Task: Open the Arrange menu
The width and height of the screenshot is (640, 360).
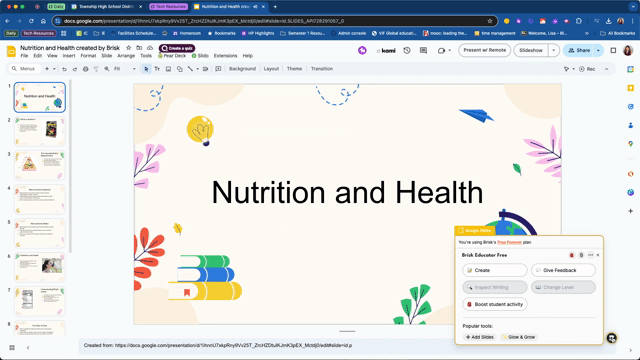Action: pyautogui.click(x=126, y=56)
